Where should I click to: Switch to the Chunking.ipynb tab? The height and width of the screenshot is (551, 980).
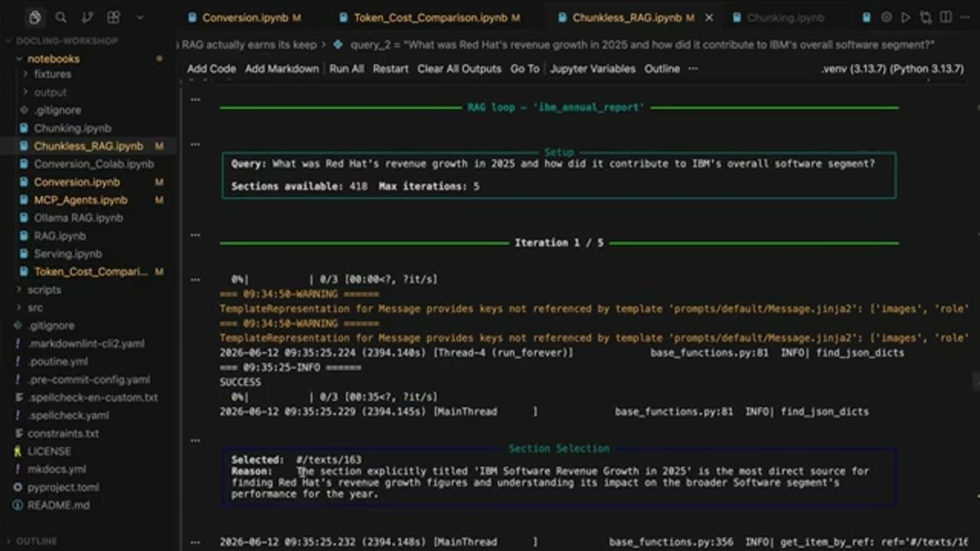(x=777, y=18)
